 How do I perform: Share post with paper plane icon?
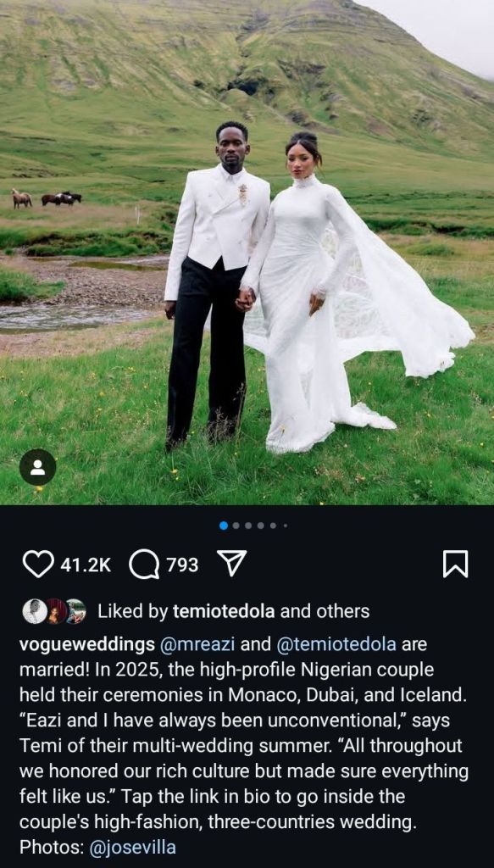[x=231, y=564]
